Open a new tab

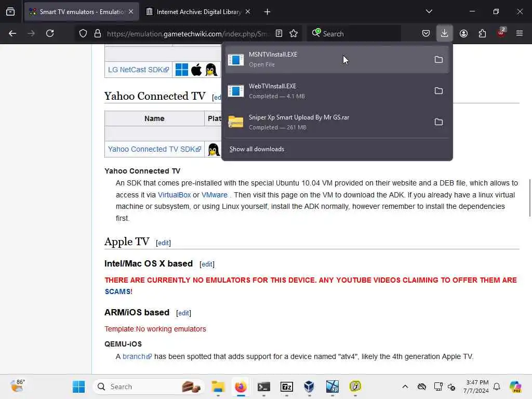267,12
